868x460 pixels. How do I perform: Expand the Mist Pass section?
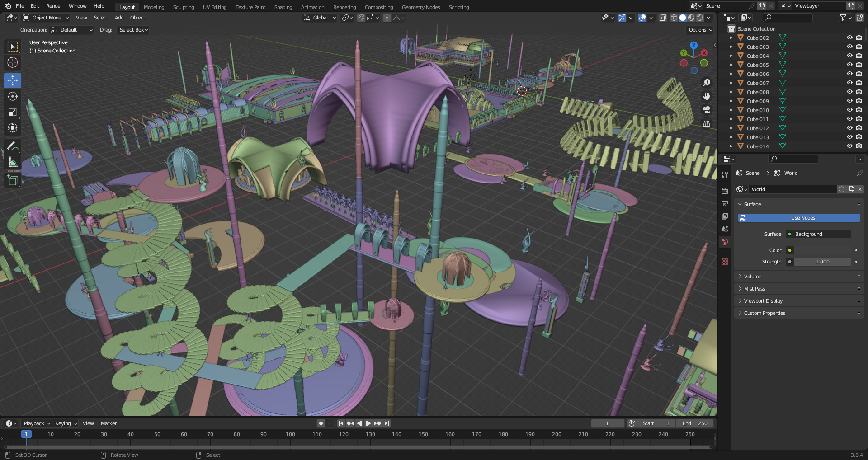click(755, 289)
